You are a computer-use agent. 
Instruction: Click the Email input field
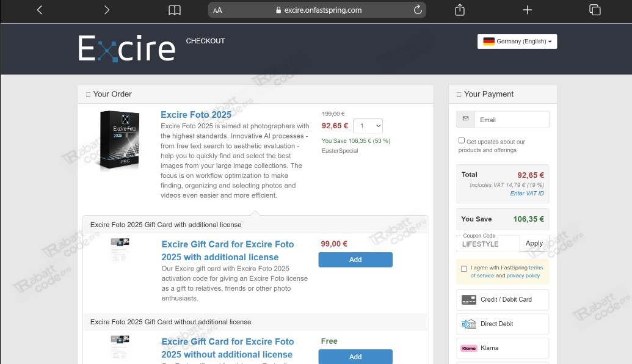[512, 120]
